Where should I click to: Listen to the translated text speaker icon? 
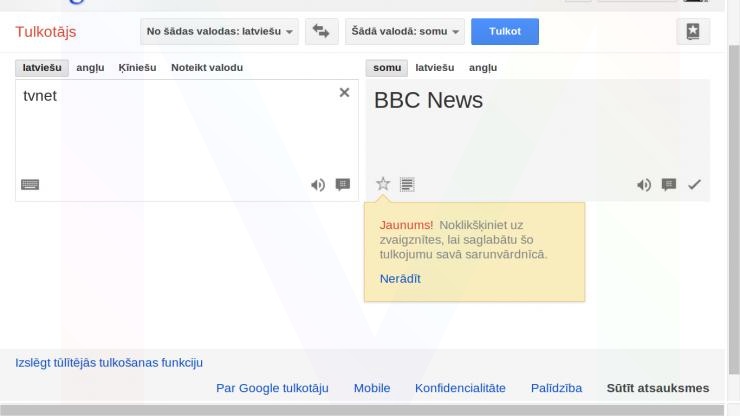point(644,184)
